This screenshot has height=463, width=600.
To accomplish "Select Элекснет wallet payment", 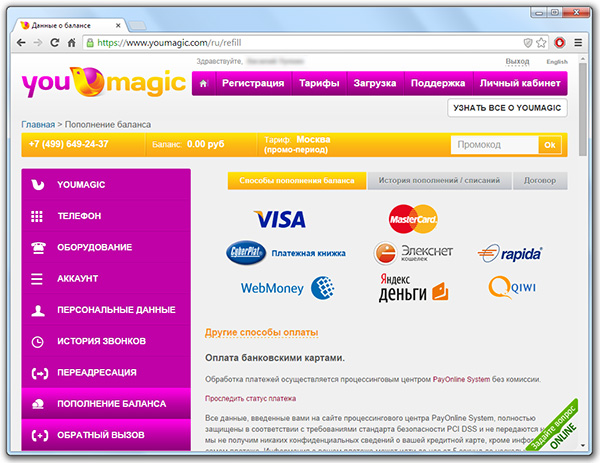I will click(x=413, y=253).
